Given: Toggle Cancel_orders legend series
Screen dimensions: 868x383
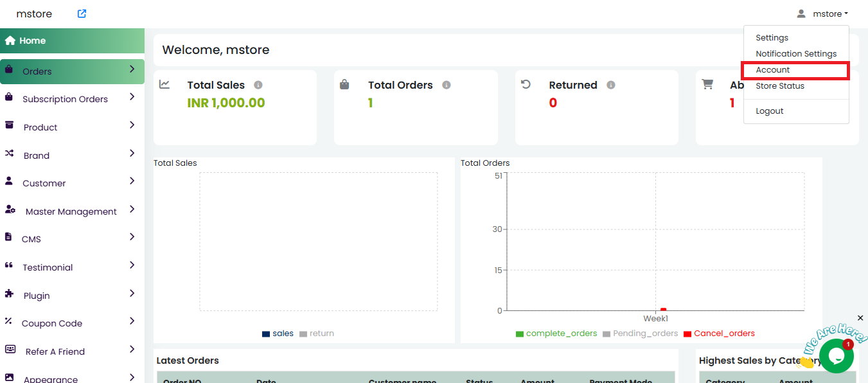Looking at the screenshot, I should [x=719, y=334].
